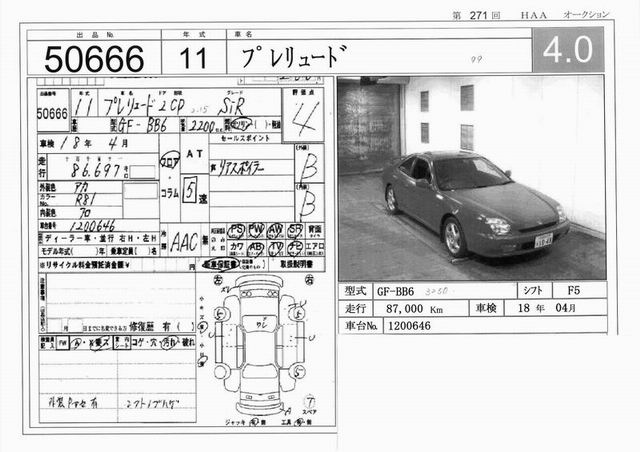
Task: Click the handwritten grade SiR
Action: pos(231,107)
